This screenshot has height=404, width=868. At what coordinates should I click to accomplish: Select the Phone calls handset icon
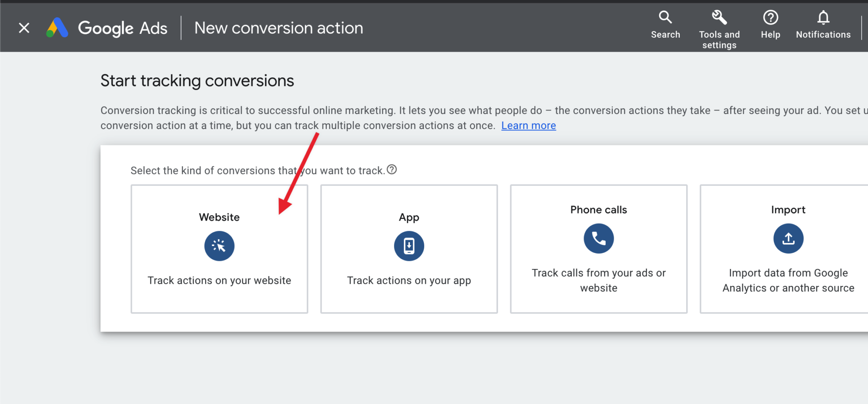click(598, 238)
